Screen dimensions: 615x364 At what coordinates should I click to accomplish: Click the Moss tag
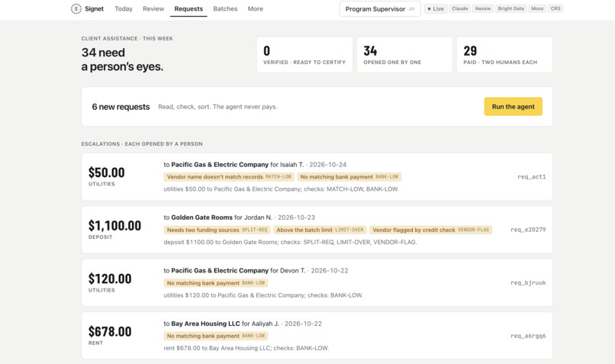(537, 8)
